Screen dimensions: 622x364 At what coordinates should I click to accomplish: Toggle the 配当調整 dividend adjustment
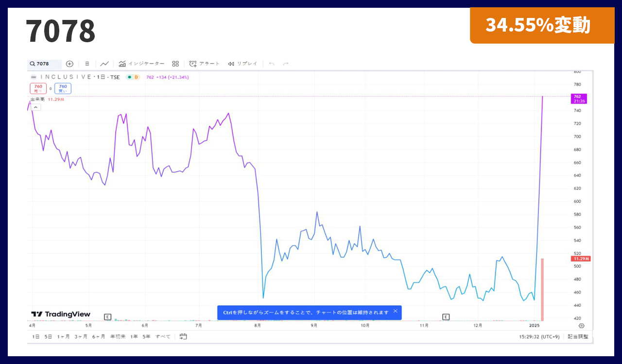tap(578, 336)
